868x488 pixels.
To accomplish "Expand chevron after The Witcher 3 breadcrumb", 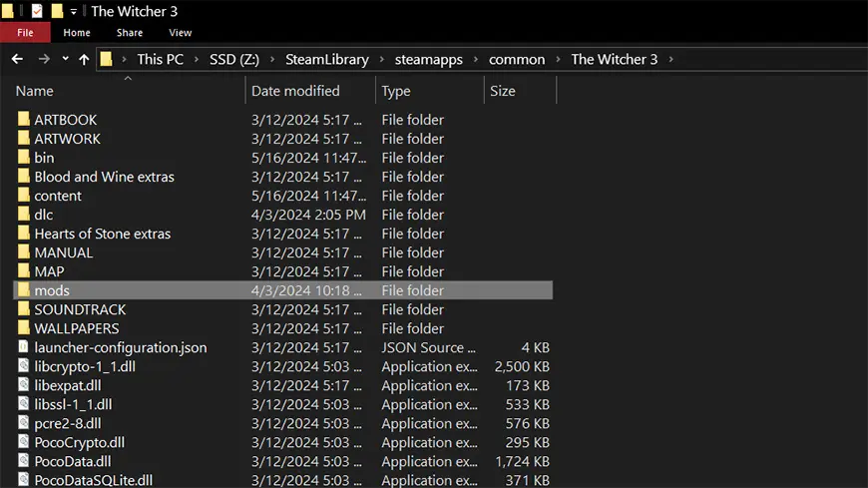I will pos(671,59).
